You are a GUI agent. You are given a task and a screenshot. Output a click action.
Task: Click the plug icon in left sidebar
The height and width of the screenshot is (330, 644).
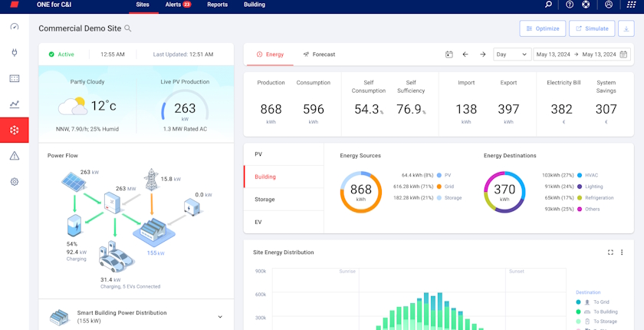click(x=14, y=52)
